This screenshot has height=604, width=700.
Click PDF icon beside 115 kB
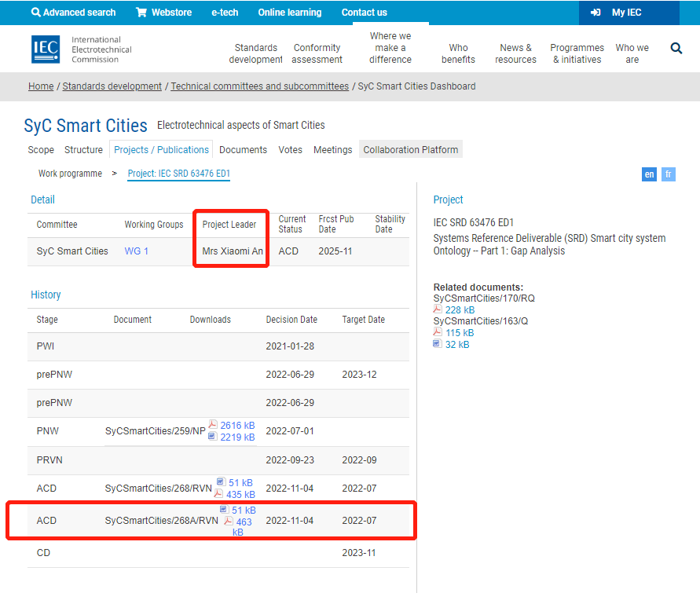pyautogui.click(x=438, y=331)
